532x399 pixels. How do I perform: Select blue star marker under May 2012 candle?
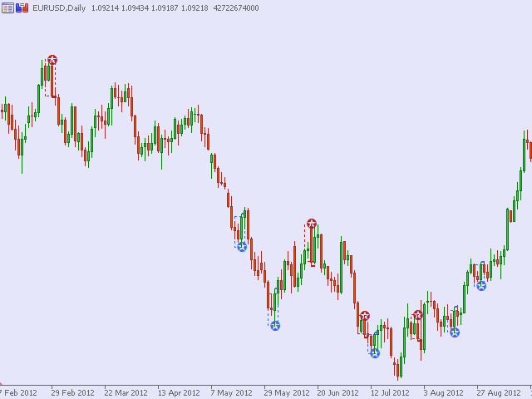point(242,247)
